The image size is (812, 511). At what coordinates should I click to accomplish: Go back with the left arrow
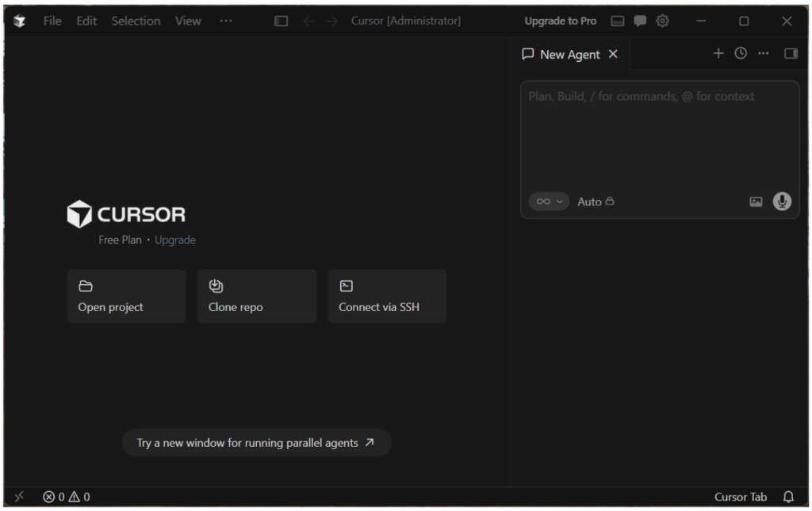(309, 21)
